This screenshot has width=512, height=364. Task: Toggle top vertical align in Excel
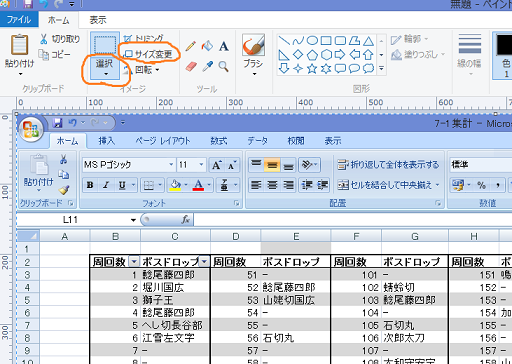[x=256, y=165]
